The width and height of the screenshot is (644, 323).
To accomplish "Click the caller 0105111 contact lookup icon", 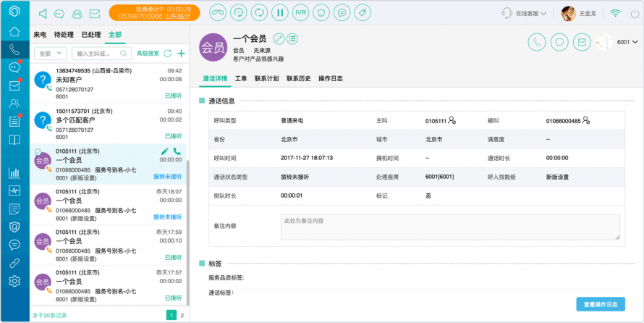I will 452,120.
